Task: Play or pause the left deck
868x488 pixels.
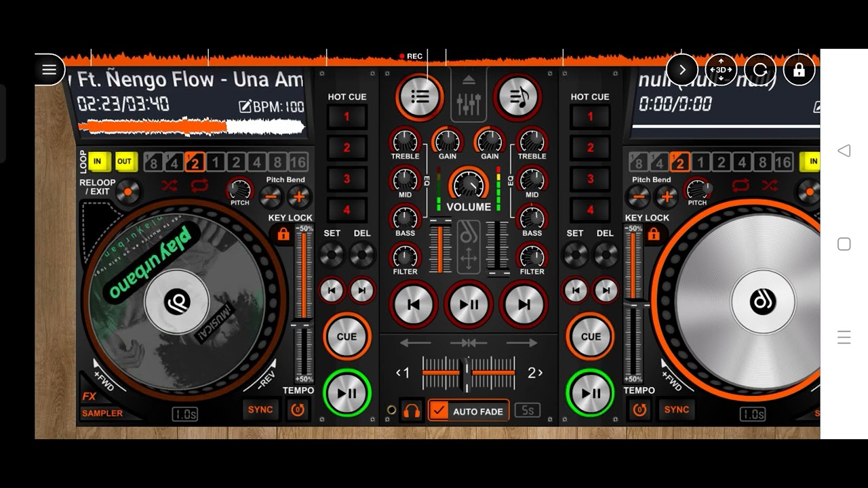Action: 347,392
